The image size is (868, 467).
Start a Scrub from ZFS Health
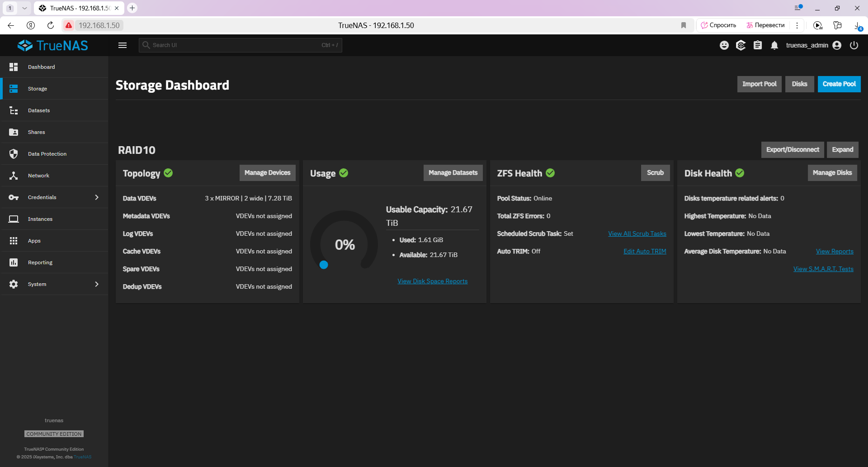[x=655, y=173]
